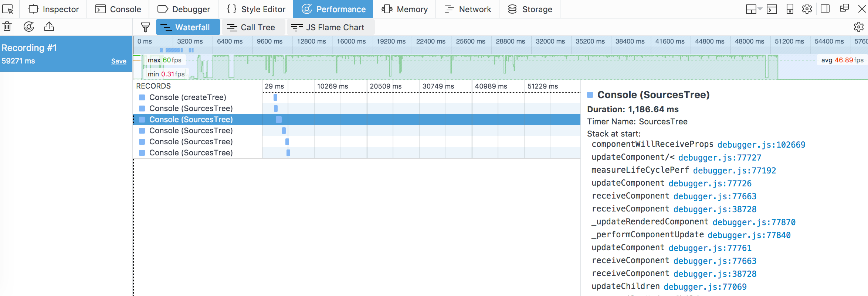Switch to JS Flame Chart view

click(331, 27)
